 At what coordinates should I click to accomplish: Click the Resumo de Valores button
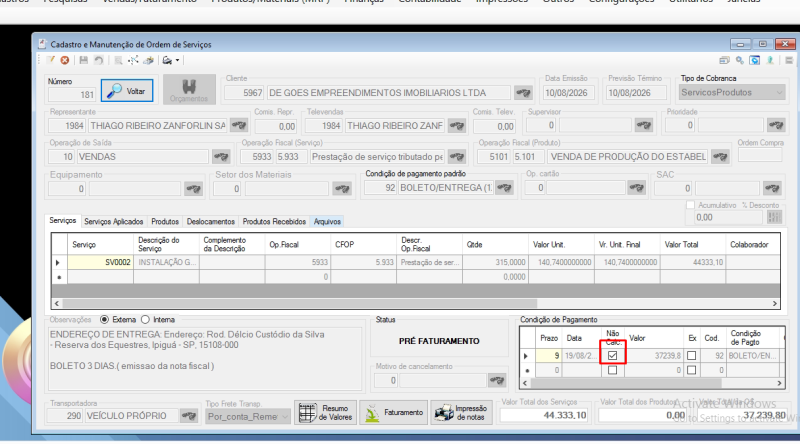click(x=326, y=412)
